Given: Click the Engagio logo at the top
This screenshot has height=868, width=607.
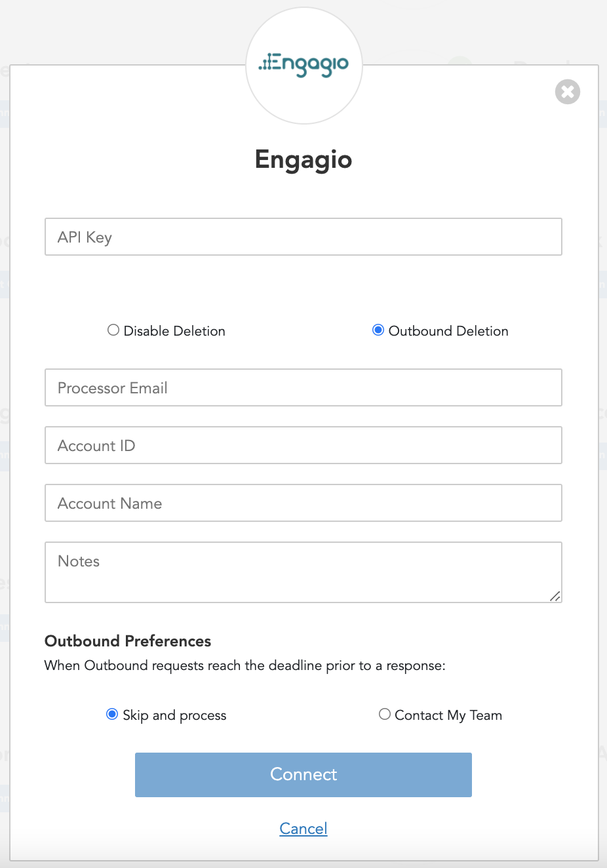Looking at the screenshot, I should point(303,65).
